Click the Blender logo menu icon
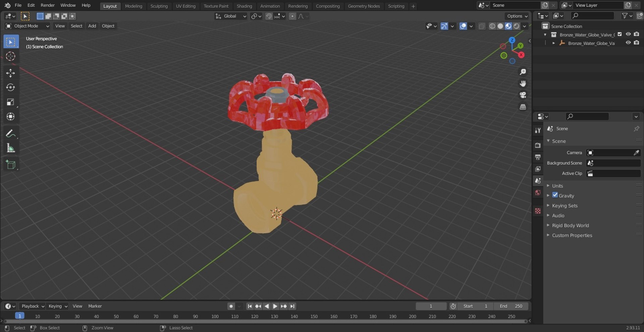The width and height of the screenshot is (644, 332). point(7,5)
